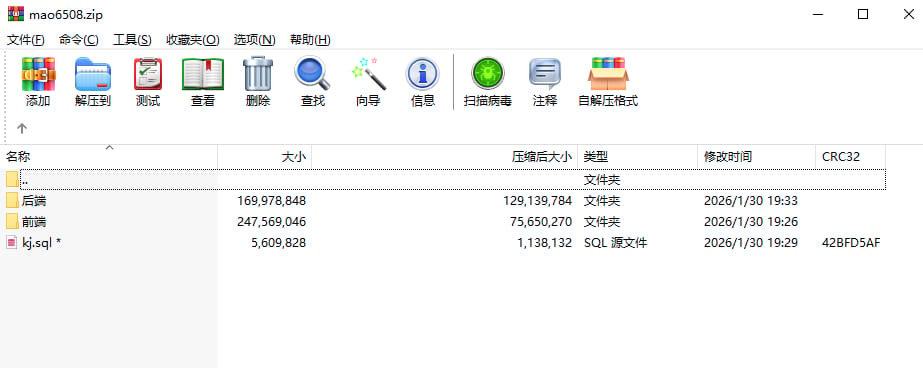Image resolution: width=923 pixels, height=368 pixels.
Task: Launch the 向导 (Wizard) wand icon
Action: click(x=368, y=74)
